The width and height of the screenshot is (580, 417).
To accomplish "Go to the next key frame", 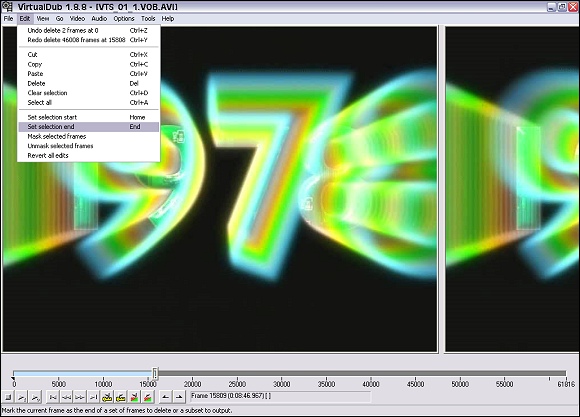I will (x=120, y=397).
